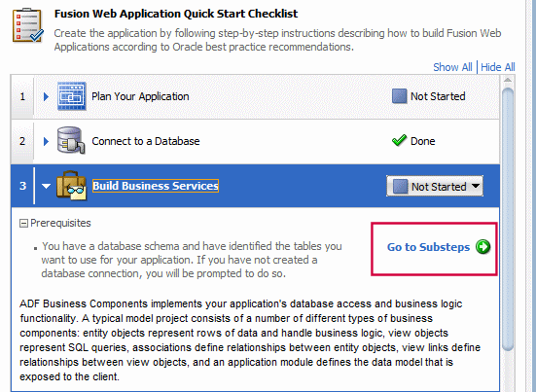
Task: Click the Plan Your Application blueprint icon
Action: (71, 96)
